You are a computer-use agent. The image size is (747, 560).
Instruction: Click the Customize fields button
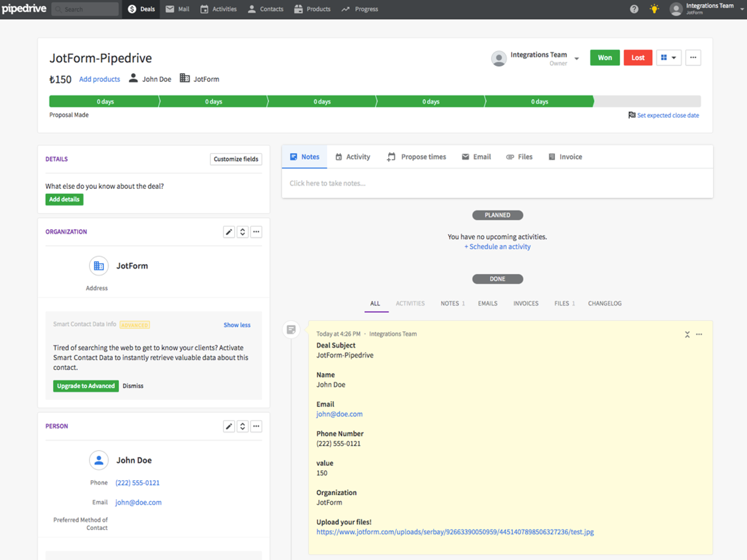point(236,159)
